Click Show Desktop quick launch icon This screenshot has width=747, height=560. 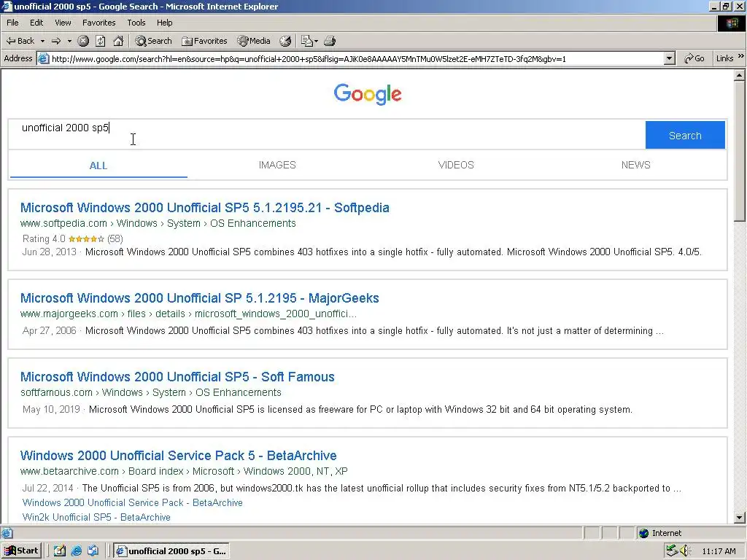(x=59, y=551)
